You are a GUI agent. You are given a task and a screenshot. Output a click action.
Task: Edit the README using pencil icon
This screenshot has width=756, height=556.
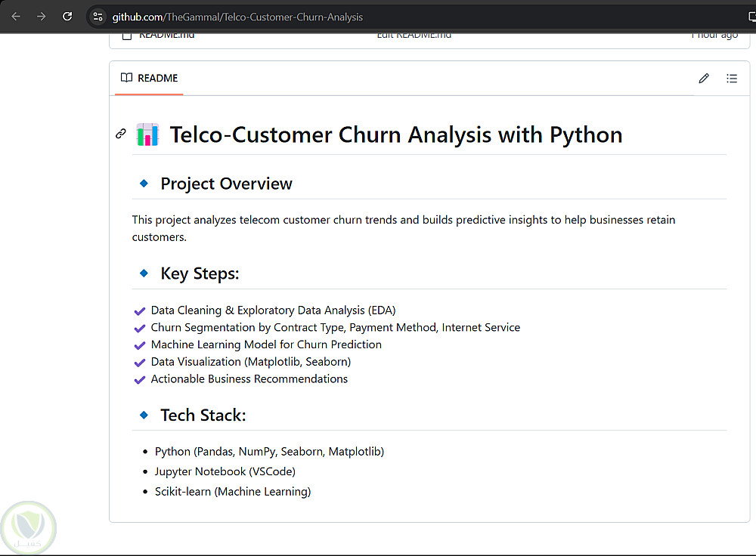pyautogui.click(x=704, y=79)
